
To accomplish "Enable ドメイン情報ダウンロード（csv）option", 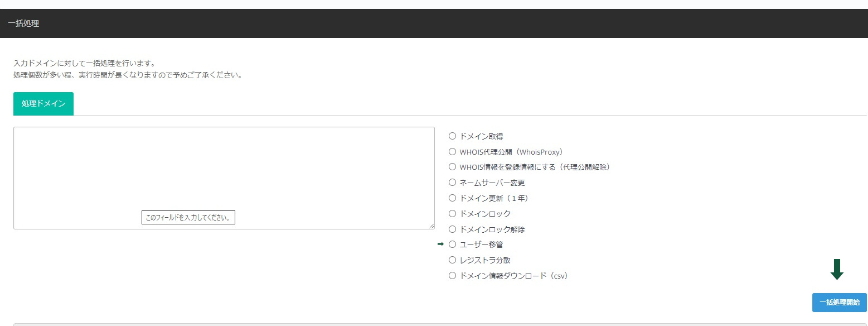I will coord(452,275).
